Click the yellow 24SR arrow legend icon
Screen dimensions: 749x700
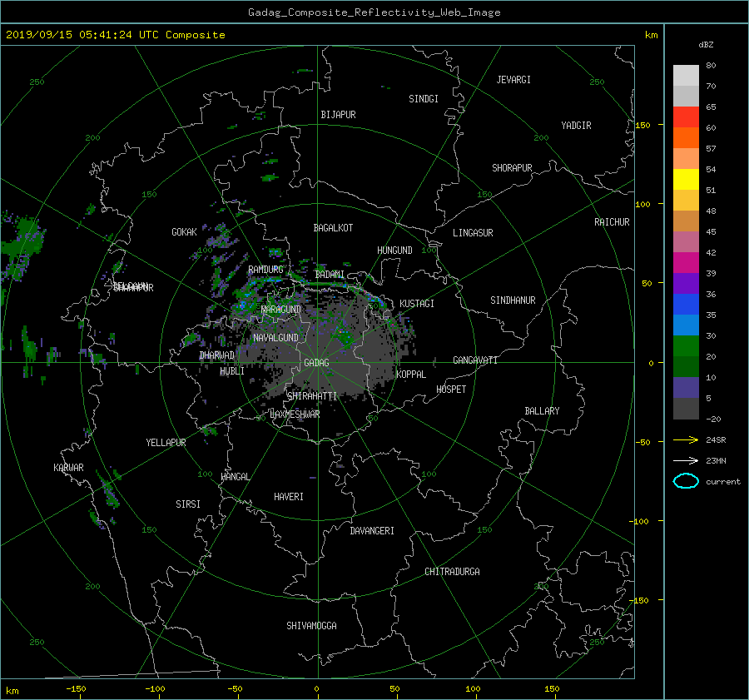[x=686, y=439]
